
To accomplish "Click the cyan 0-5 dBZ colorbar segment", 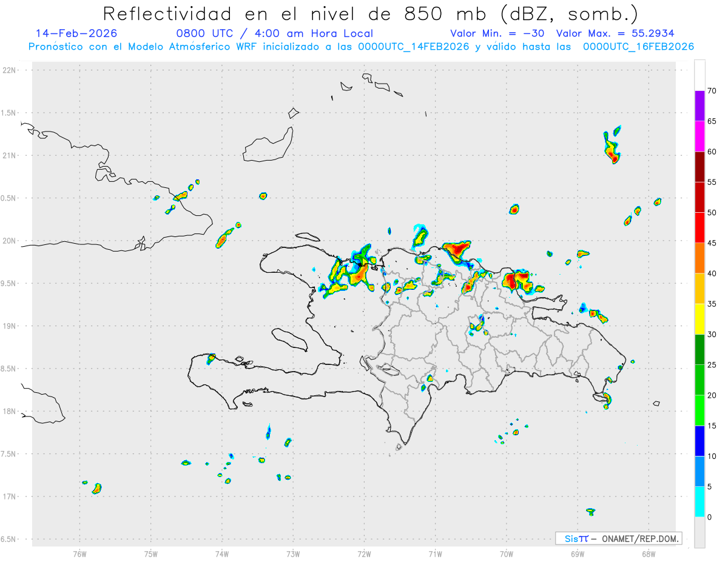I will coord(699,502).
